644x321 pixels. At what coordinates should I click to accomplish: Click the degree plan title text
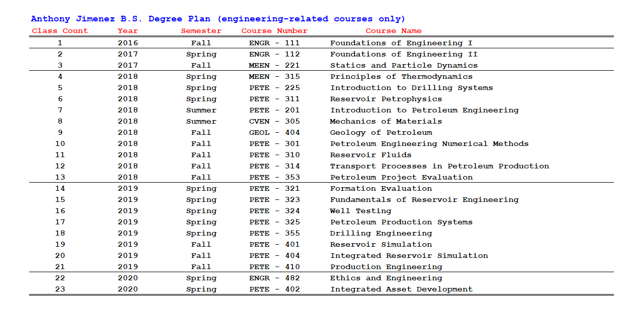(218, 19)
